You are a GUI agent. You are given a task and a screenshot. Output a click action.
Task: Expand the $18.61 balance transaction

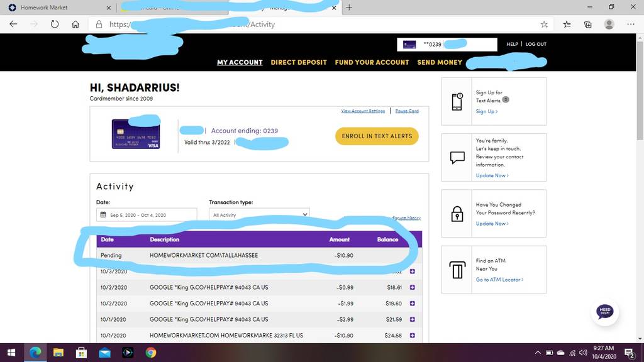coord(413,287)
